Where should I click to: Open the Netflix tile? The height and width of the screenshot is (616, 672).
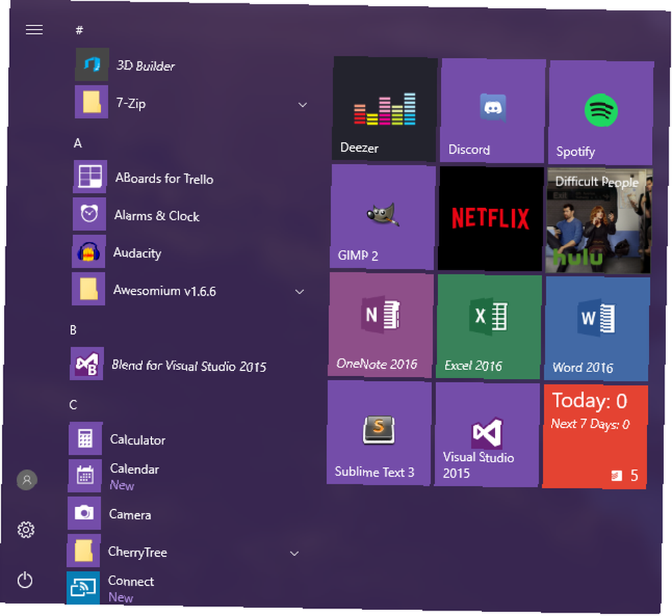491,219
